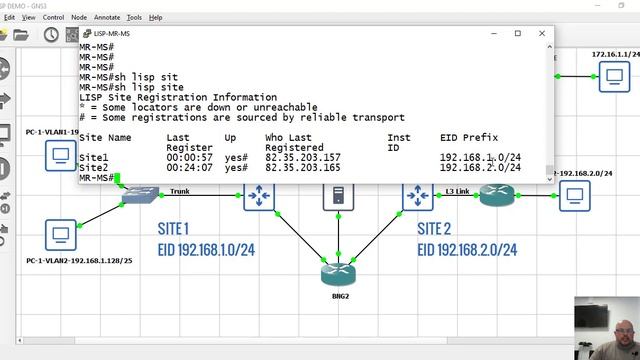Click the L3 Link label
The height and width of the screenshot is (360, 640).
pos(457,191)
